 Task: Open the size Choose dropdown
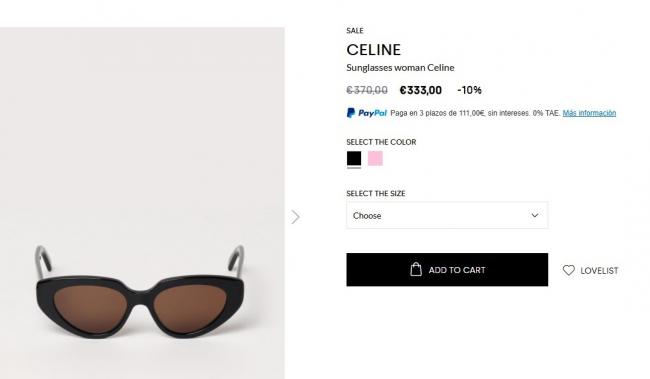point(447,216)
